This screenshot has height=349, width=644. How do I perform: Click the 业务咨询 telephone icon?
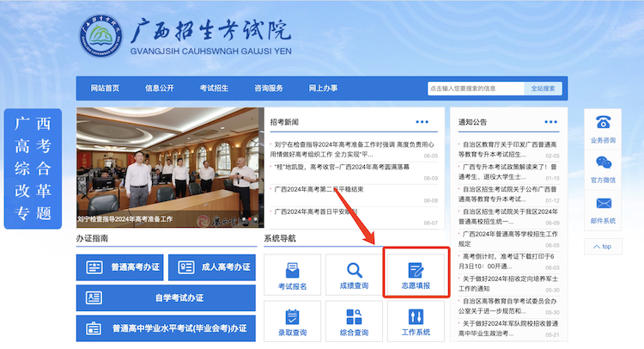(x=603, y=123)
